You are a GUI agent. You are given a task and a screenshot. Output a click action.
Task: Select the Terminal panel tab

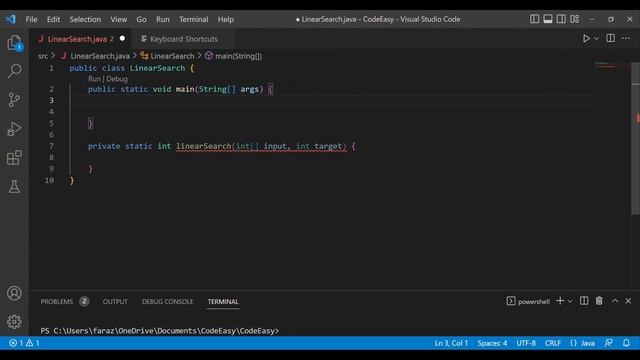[x=223, y=301]
